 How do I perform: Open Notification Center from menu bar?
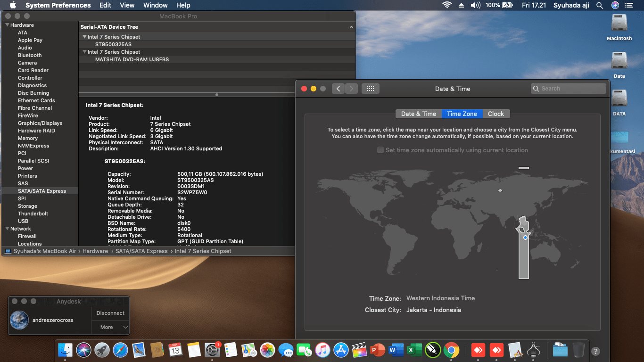point(628,5)
